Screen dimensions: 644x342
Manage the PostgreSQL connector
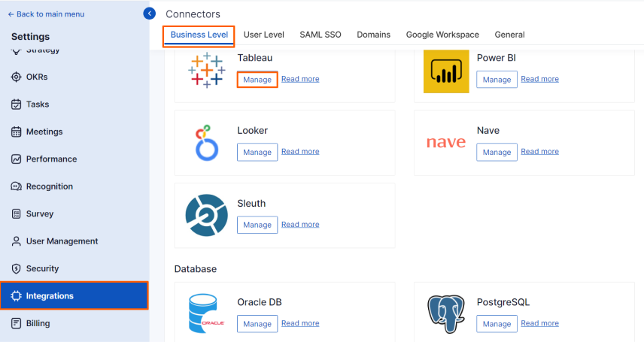tap(497, 324)
